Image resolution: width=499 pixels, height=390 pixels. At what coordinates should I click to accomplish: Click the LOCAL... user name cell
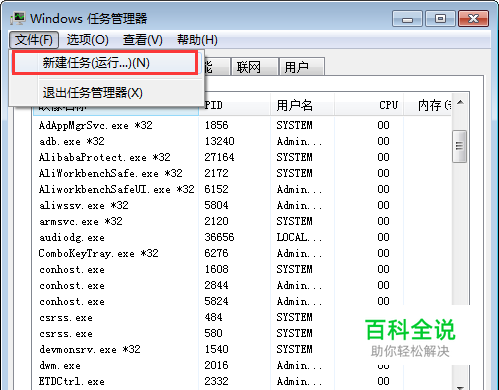click(x=299, y=237)
